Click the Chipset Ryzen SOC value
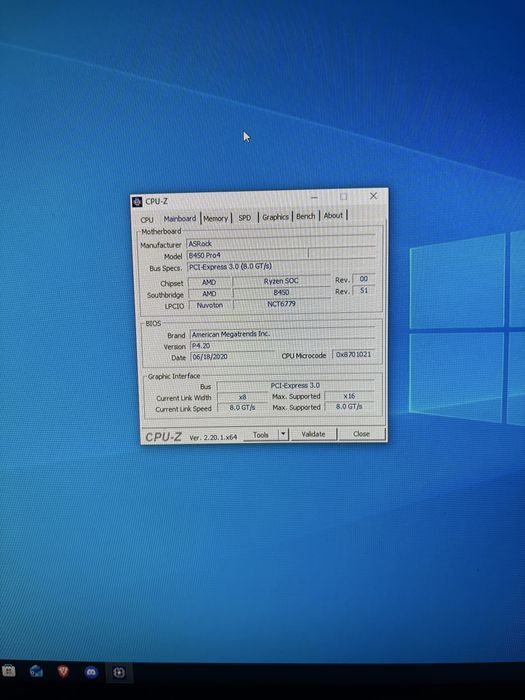 pos(281,281)
